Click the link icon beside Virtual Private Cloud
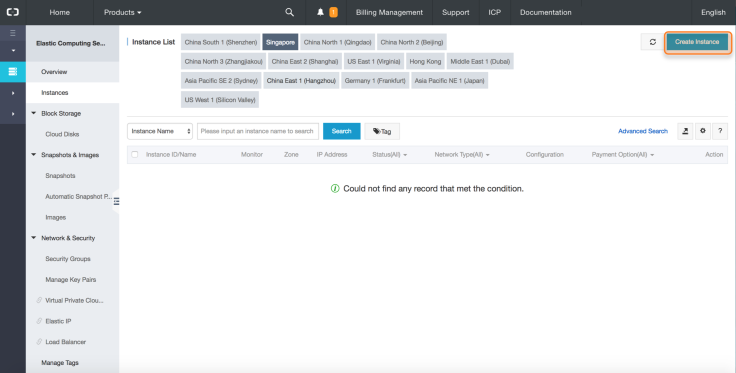Image resolution: width=736 pixels, height=373 pixels. 39,300
